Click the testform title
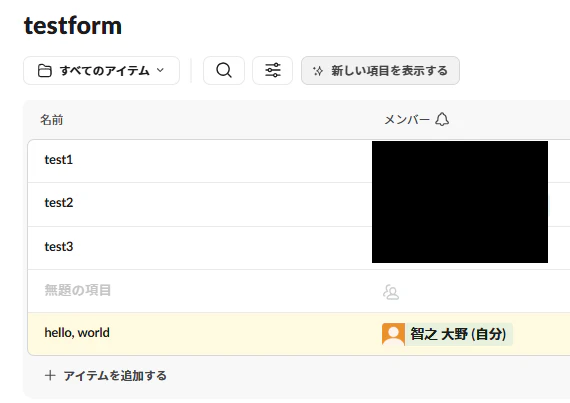 (x=73, y=25)
